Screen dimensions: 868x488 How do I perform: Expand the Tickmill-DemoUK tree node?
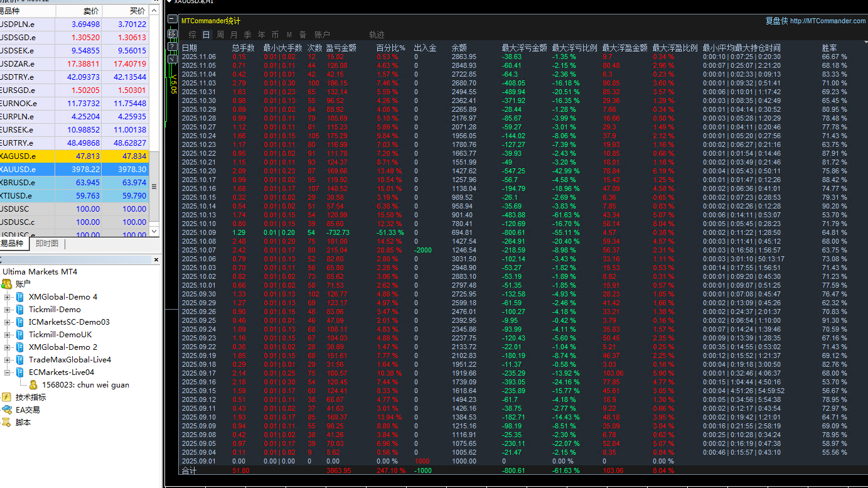[x=8, y=335]
